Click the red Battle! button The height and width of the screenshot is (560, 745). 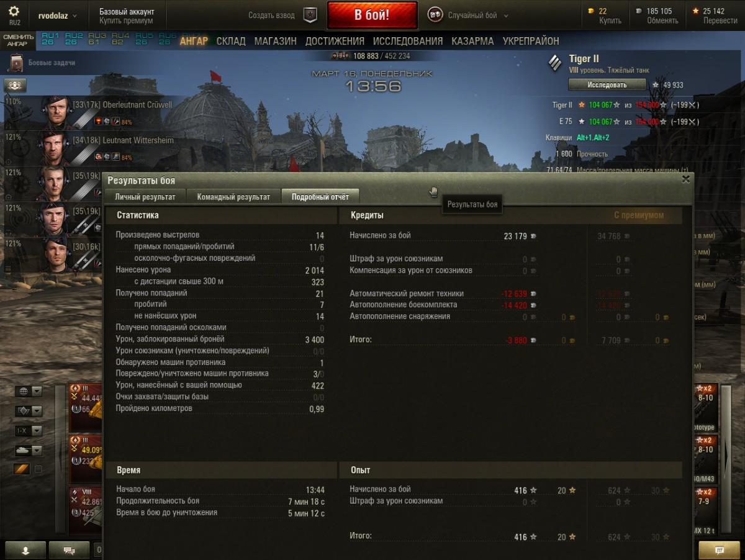(x=372, y=16)
